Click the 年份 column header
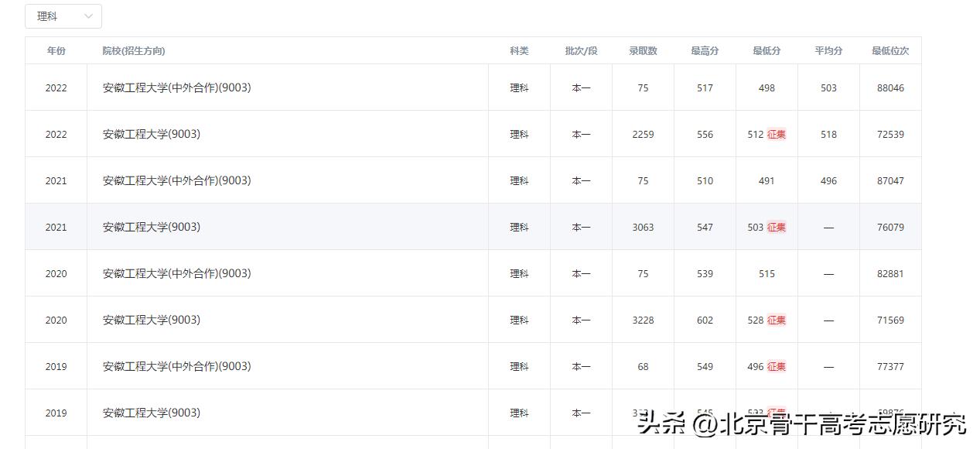Image resolution: width=980 pixels, height=449 pixels. tap(56, 51)
